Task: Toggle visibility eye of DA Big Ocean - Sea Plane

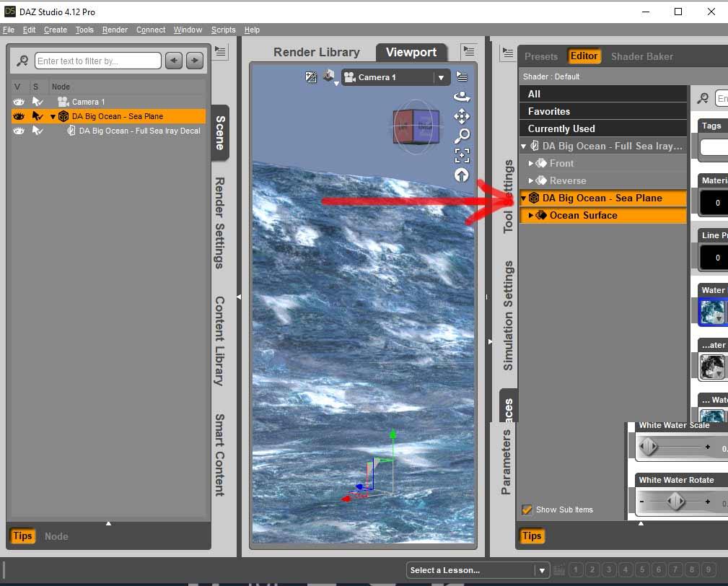Action: coord(19,116)
